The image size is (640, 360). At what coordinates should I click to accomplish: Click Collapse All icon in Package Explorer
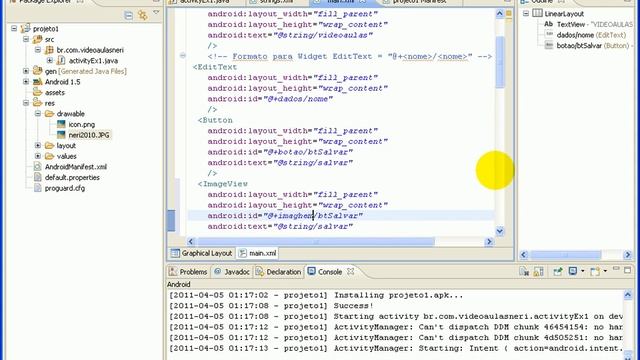(x=129, y=16)
